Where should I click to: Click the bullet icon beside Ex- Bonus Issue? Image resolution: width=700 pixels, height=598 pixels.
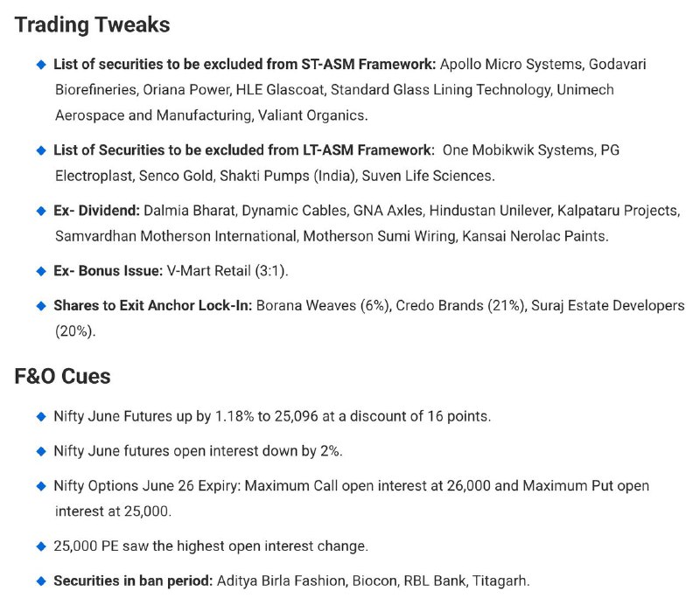coord(41,271)
